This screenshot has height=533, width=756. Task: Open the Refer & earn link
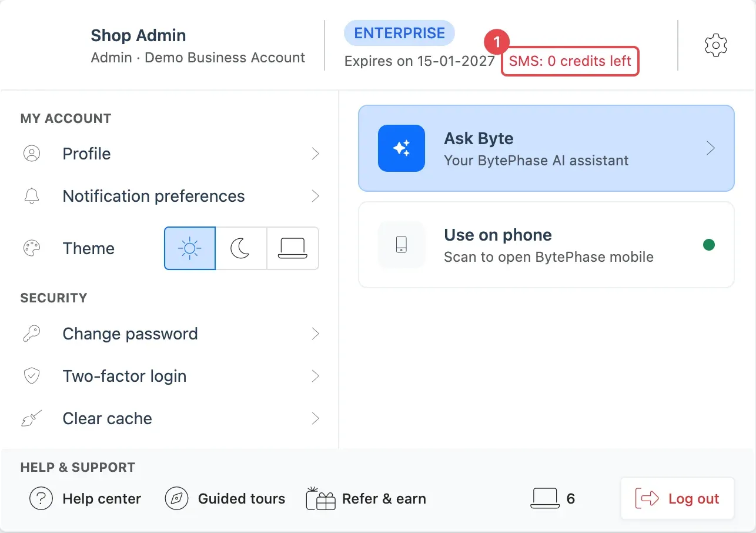(366, 499)
